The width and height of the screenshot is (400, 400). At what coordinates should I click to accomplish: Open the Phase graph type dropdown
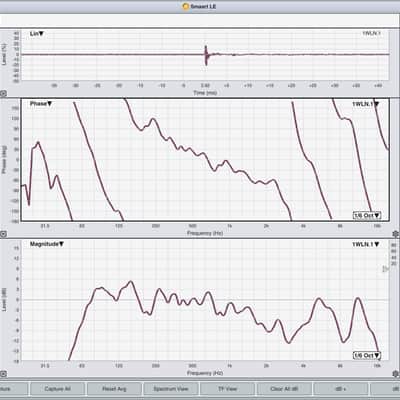[41, 104]
